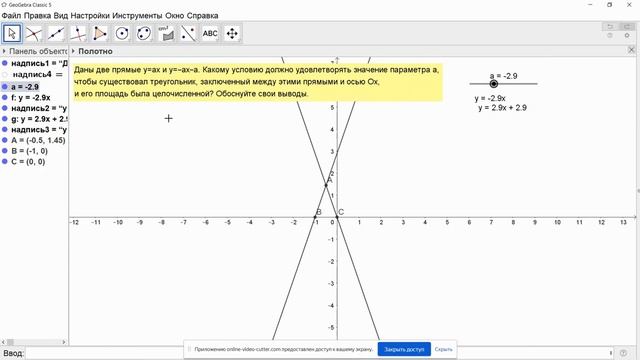640x360 pixels.
Task: Open the Правка menu
Action: coord(37,16)
